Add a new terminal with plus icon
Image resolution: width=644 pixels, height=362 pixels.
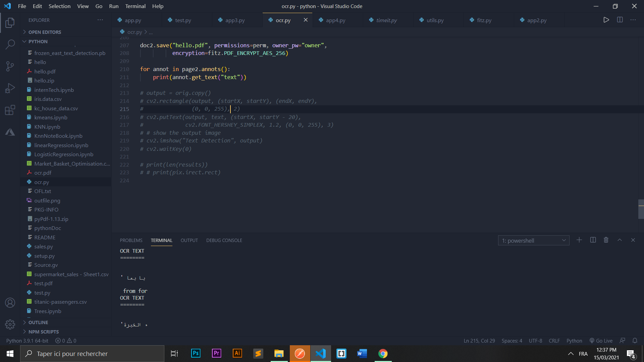click(x=579, y=240)
